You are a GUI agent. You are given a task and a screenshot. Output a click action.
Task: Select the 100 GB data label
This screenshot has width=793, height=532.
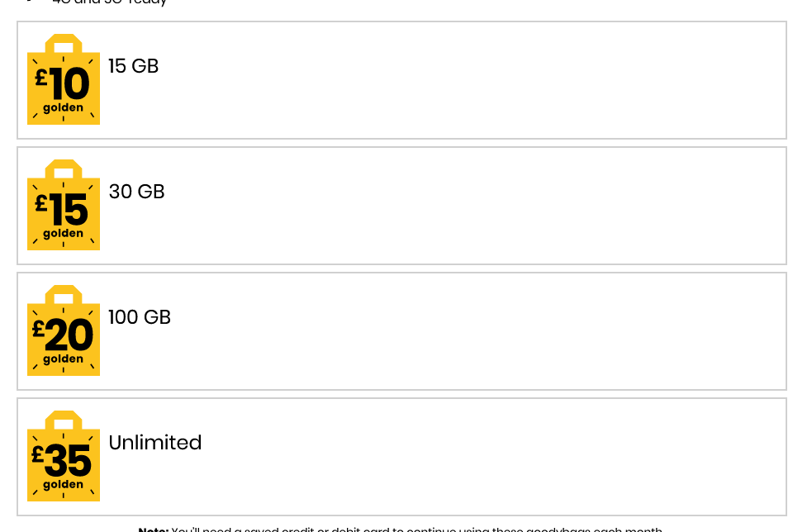[x=140, y=317]
